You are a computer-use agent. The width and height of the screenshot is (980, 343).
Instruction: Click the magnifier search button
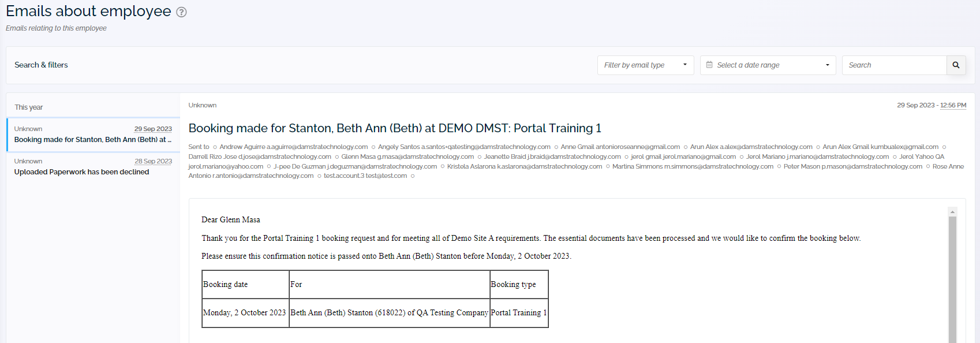(956, 65)
